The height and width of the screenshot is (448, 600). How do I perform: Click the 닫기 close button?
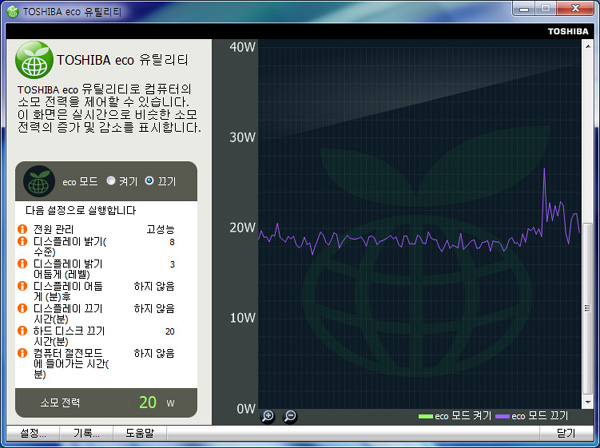566,433
